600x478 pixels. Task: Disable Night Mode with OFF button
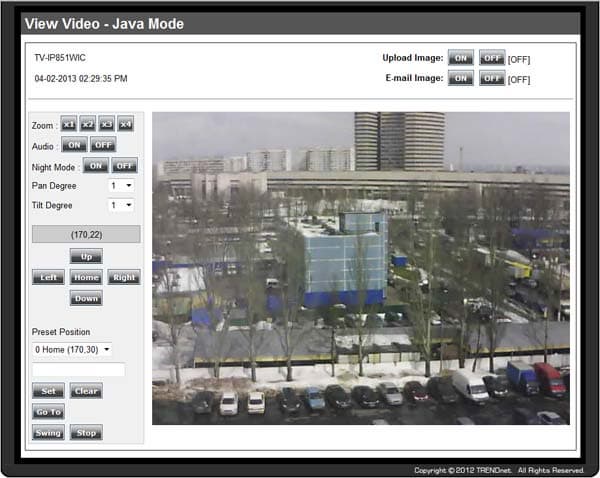(x=124, y=166)
